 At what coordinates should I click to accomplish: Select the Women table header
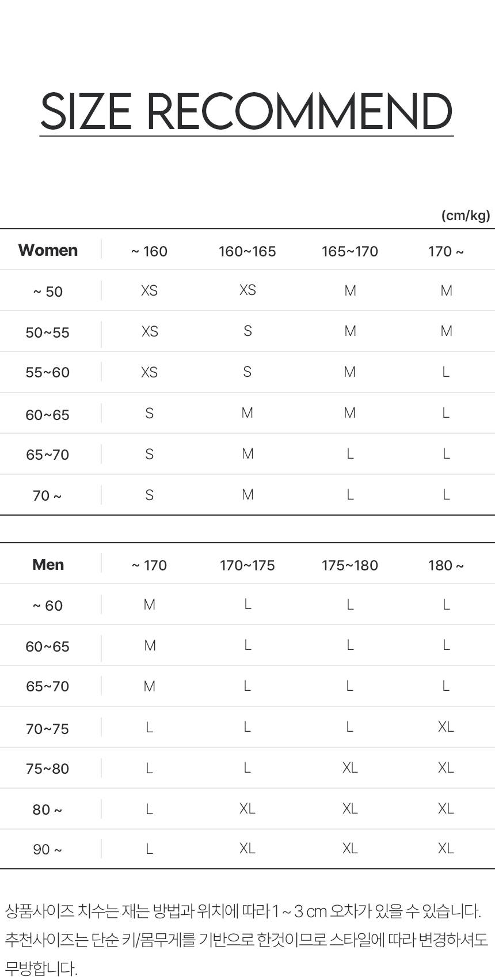pyautogui.click(x=48, y=250)
